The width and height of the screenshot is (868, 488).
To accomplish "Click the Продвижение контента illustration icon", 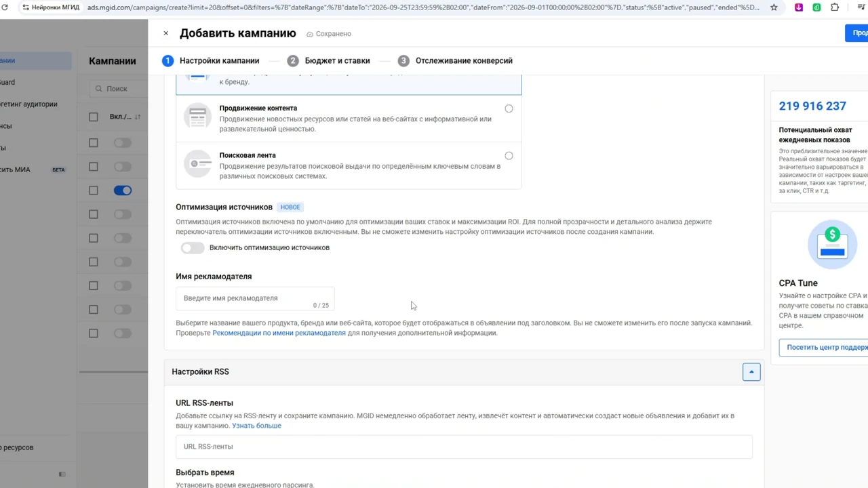I will [198, 117].
